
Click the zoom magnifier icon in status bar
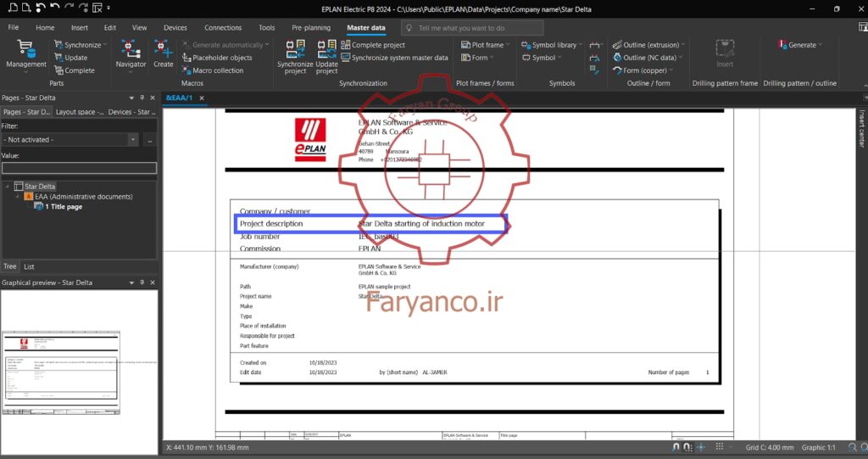point(853,447)
